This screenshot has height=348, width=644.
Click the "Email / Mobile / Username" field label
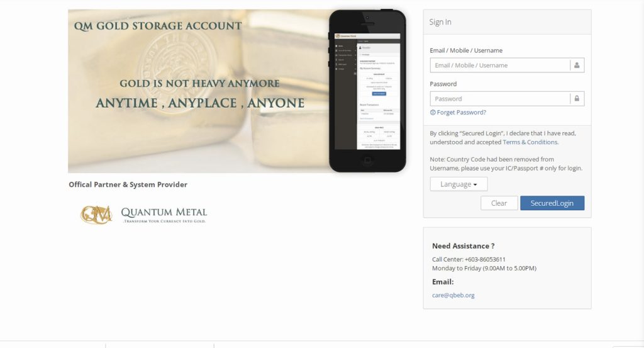466,50
